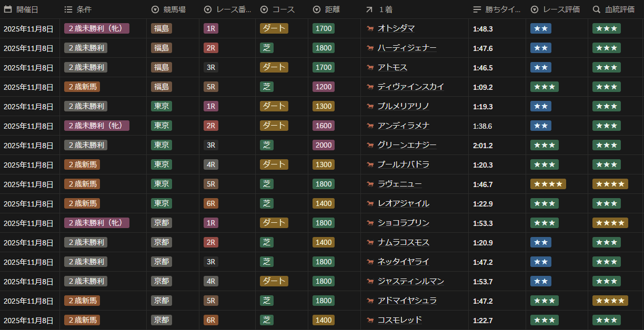Click the magnifier icon beside 血統評価 header
Screen dimensions: 644x330
(x=597, y=9)
